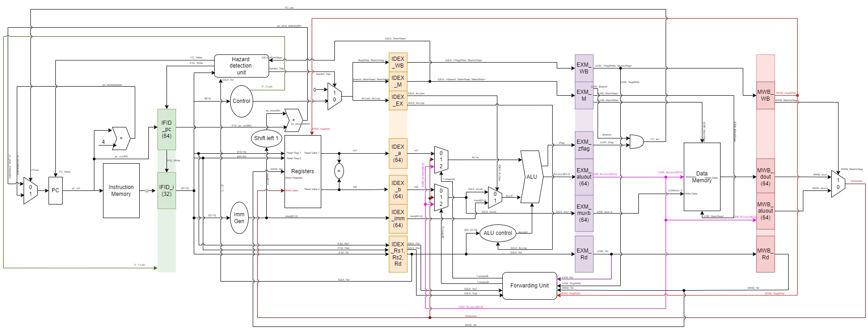Select the Forwarding Unit block
The image size is (868, 331).
coord(530,286)
